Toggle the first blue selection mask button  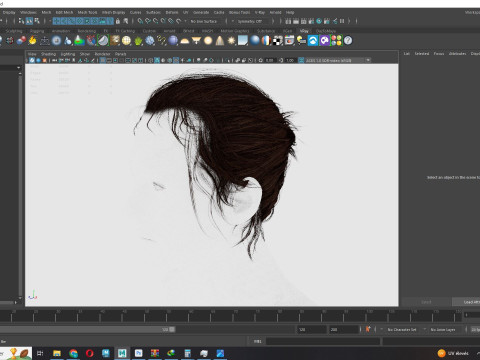(56, 21)
